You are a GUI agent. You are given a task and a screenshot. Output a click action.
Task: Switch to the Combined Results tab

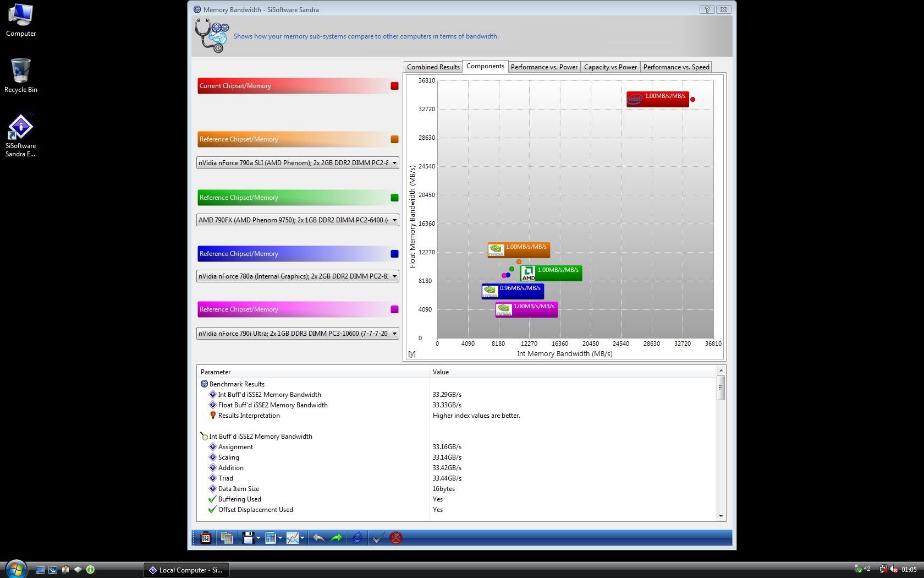pyautogui.click(x=433, y=67)
